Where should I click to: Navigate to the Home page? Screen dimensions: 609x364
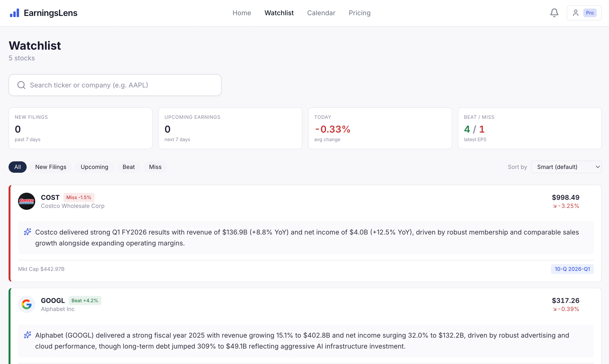point(242,13)
